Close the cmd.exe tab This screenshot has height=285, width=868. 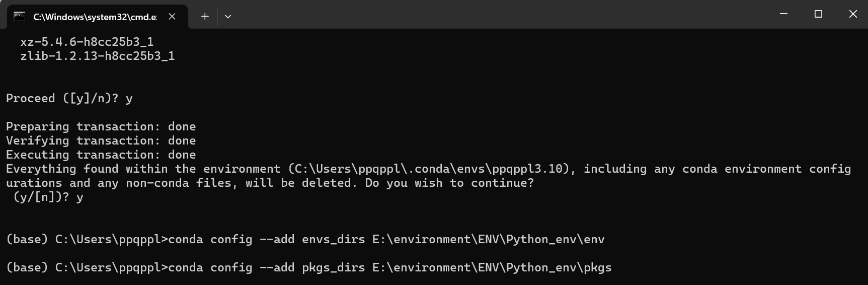click(172, 17)
